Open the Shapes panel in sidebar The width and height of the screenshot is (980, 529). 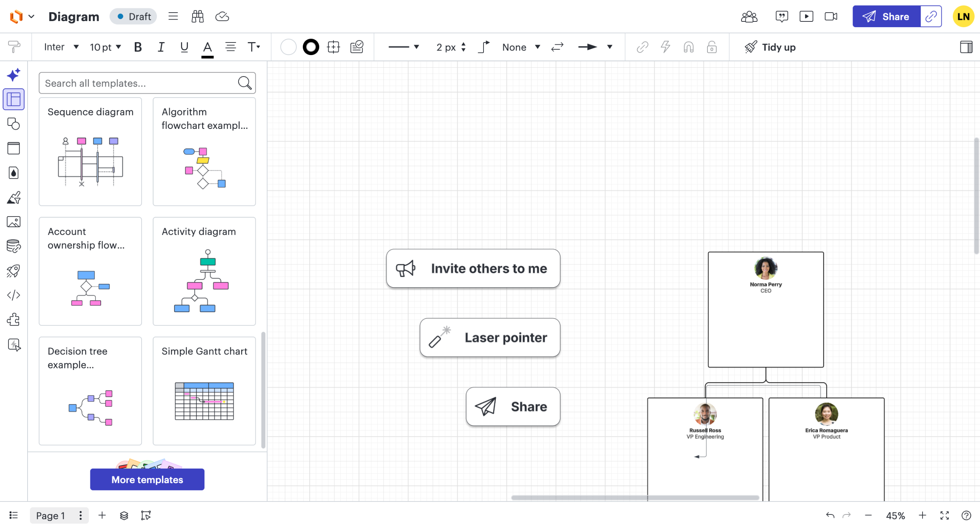13,124
